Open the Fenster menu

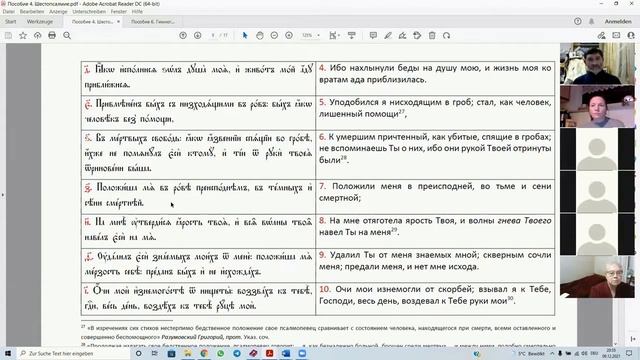coord(119,11)
